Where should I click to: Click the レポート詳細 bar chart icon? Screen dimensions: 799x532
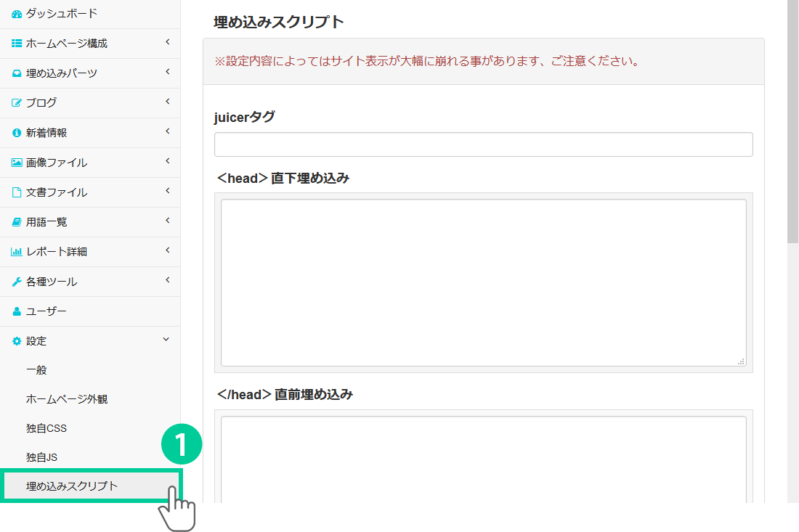[17, 252]
